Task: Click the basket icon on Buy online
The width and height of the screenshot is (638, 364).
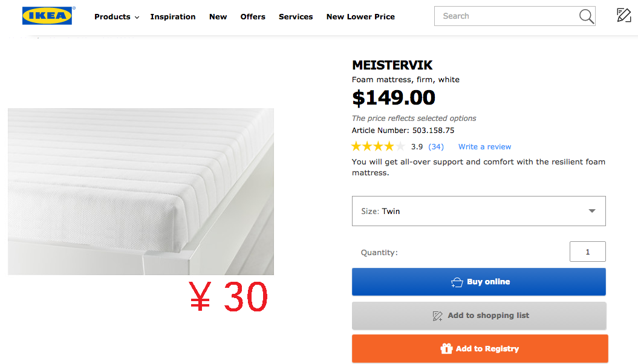Action: pyautogui.click(x=457, y=282)
